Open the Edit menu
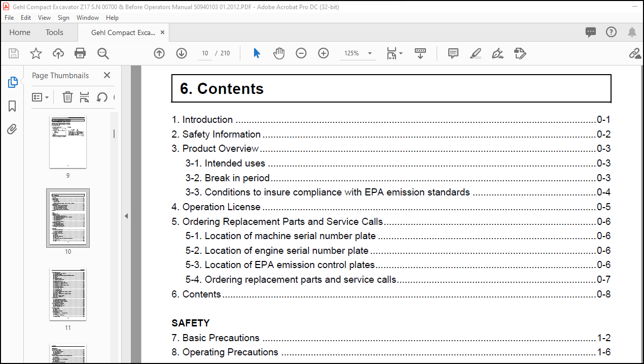The image size is (644, 364). pyautogui.click(x=26, y=17)
